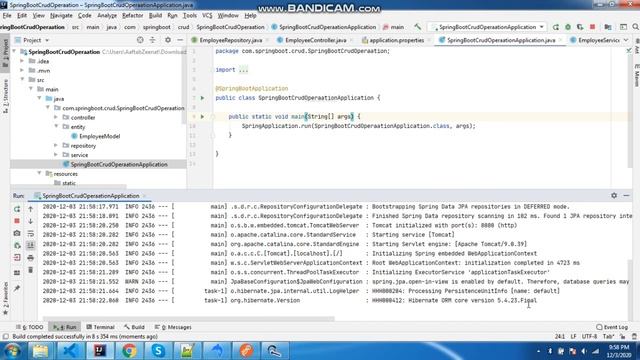Expand the controller package
Image resolution: width=640 pixels, height=360 pixels.
tap(56, 117)
